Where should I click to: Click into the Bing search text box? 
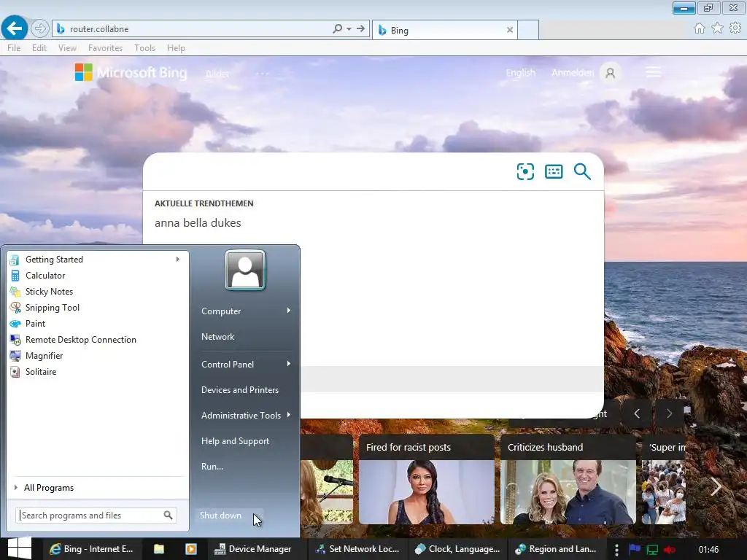(329, 171)
